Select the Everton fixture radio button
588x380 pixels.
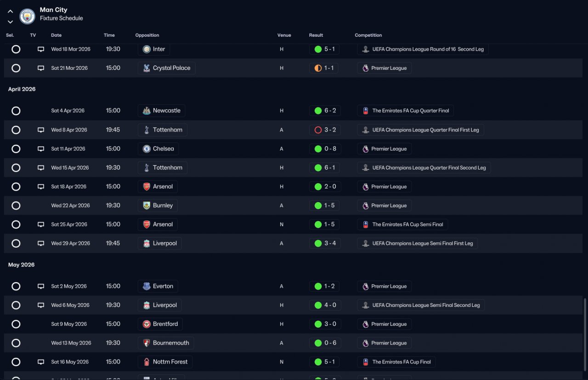coord(16,286)
